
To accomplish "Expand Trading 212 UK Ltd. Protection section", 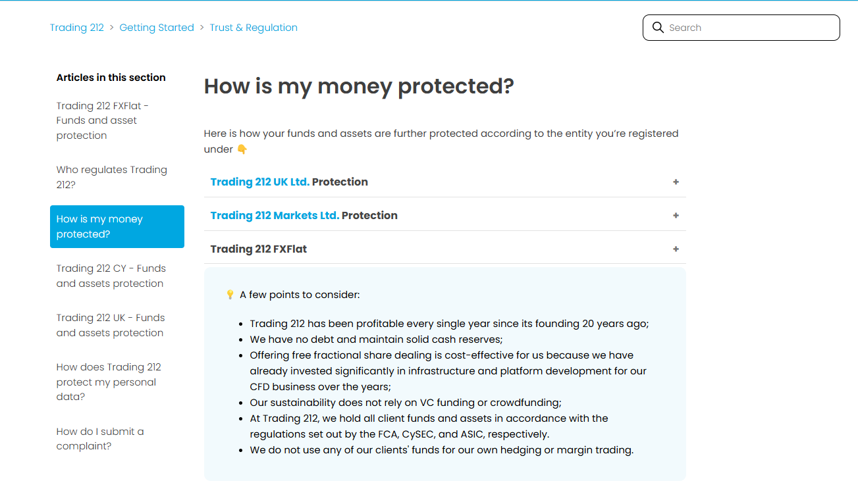I will [445, 182].
